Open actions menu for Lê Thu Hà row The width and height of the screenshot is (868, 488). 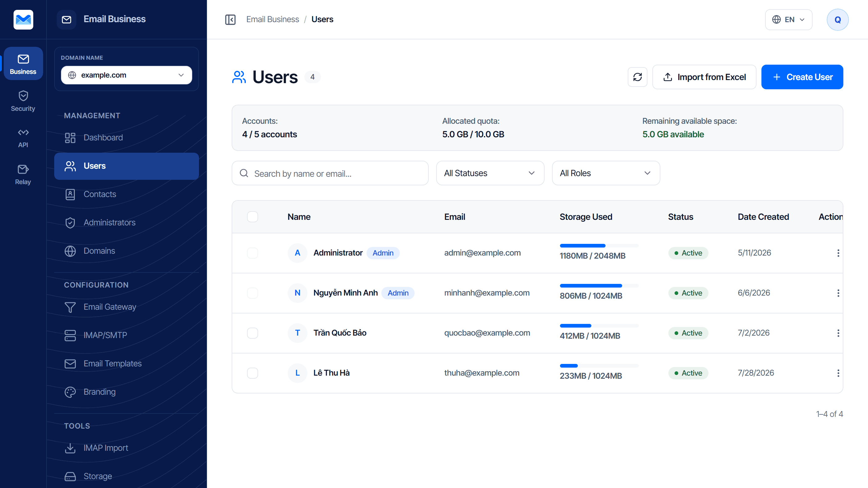point(838,373)
